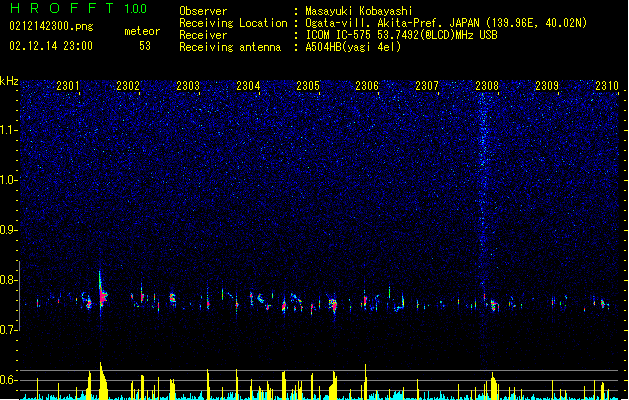Viewport: 629px width, 400px height.
Task: Select the filename 0212142300.png
Action: (x=51, y=26)
